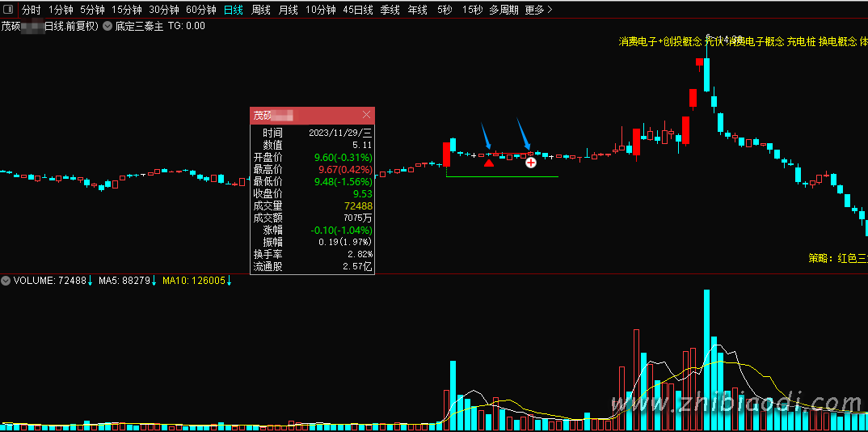Switch to 周线 weekly chart

click(x=261, y=10)
